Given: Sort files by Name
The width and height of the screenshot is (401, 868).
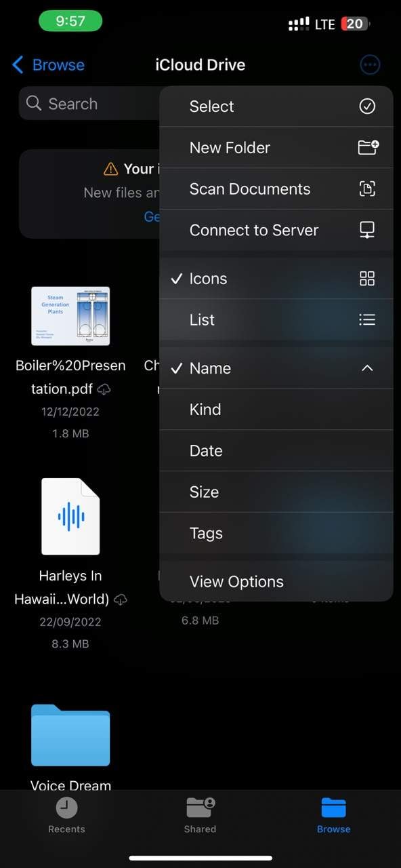Looking at the screenshot, I should 276,368.
